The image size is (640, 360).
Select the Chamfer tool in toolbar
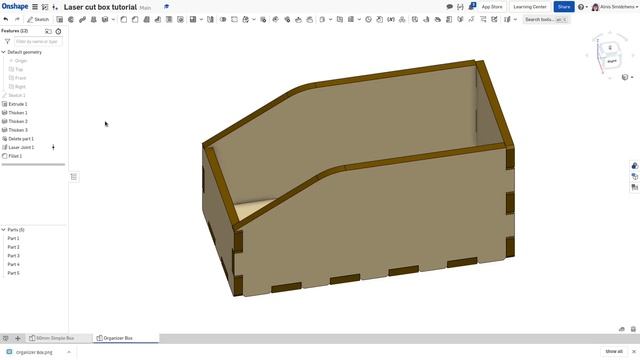[x=135, y=19]
